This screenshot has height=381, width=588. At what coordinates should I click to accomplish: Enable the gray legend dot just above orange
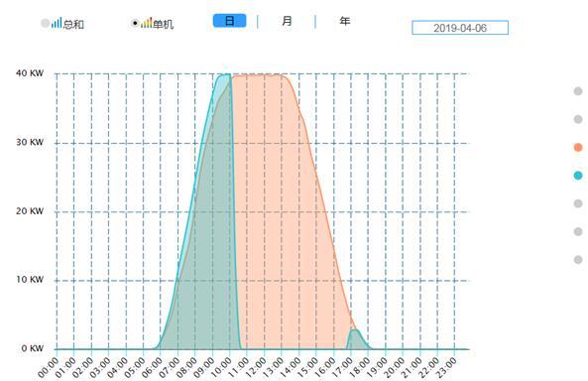pyautogui.click(x=578, y=119)
